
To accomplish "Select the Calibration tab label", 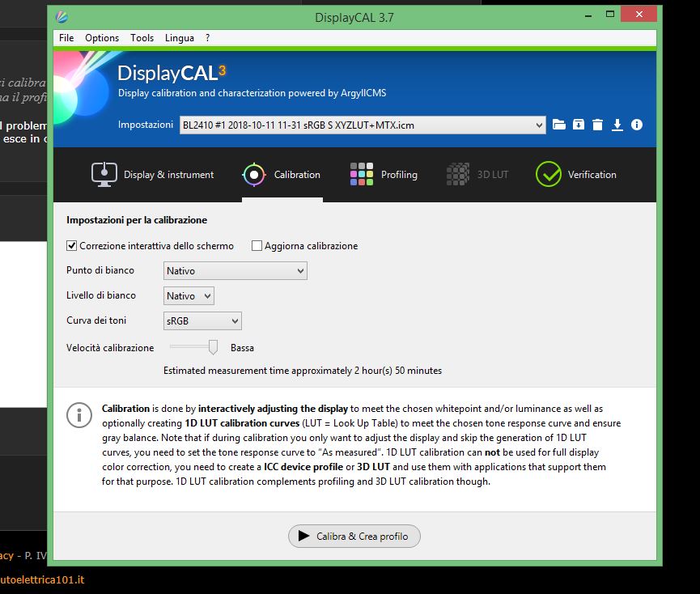I will point(297,175).
